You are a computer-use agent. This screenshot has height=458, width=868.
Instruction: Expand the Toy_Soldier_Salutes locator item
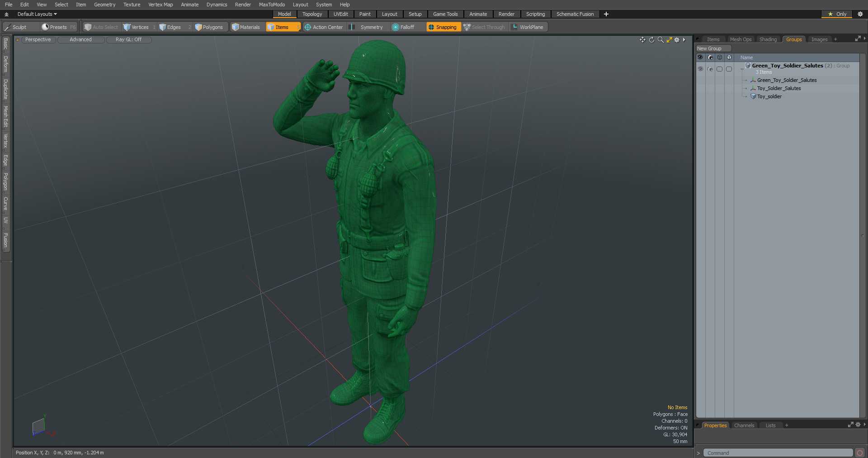coord(746,88)
